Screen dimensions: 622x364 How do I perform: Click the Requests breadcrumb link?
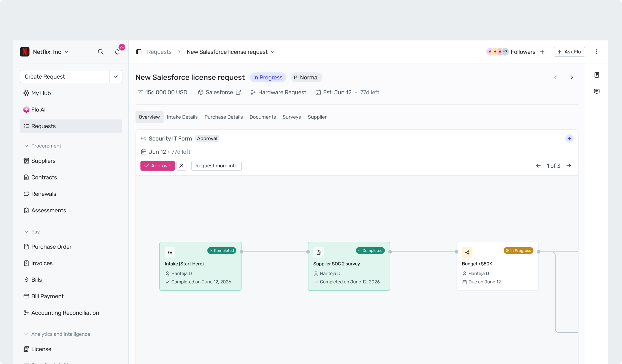(x=159, y=52)
